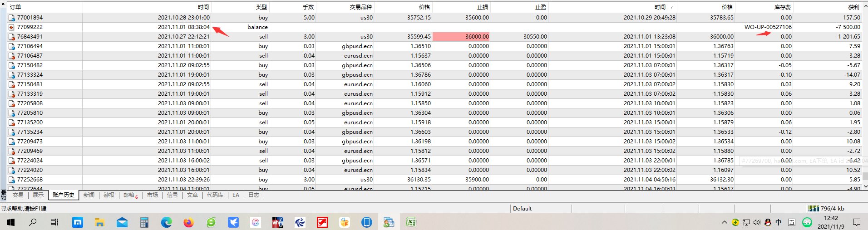Sort by the 订单 column header

(x=44, y=7)
